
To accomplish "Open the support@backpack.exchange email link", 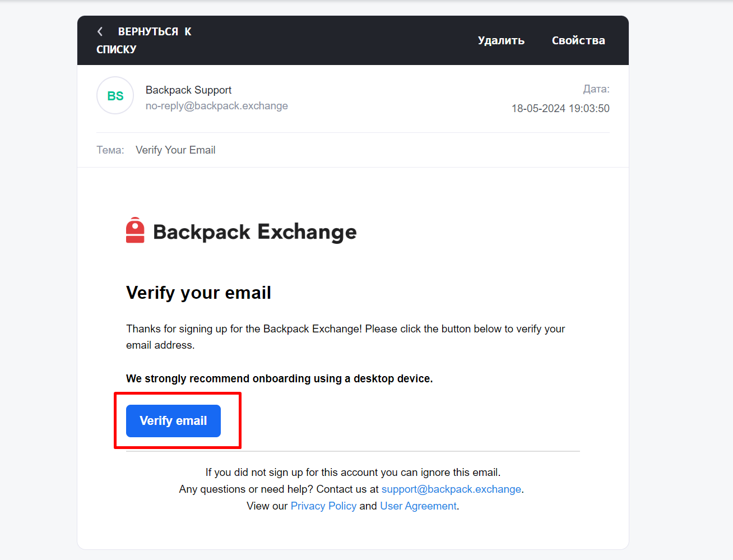I will 451,489.
